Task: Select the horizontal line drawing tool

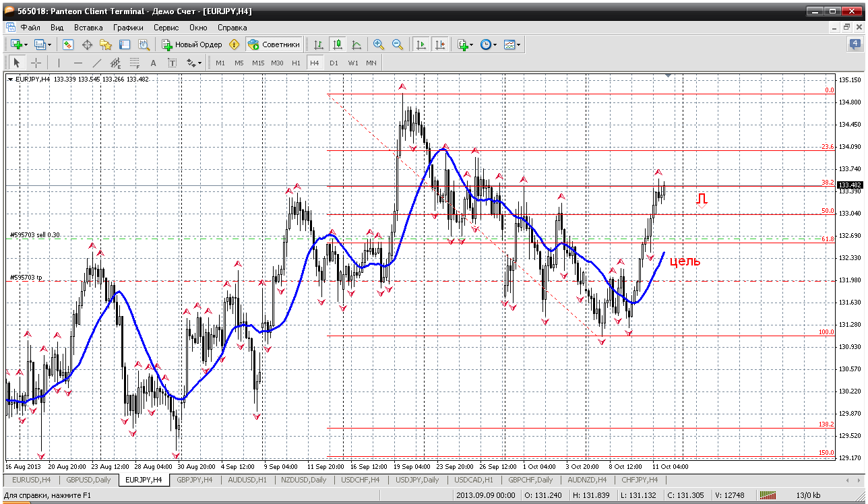Action: 77,63
